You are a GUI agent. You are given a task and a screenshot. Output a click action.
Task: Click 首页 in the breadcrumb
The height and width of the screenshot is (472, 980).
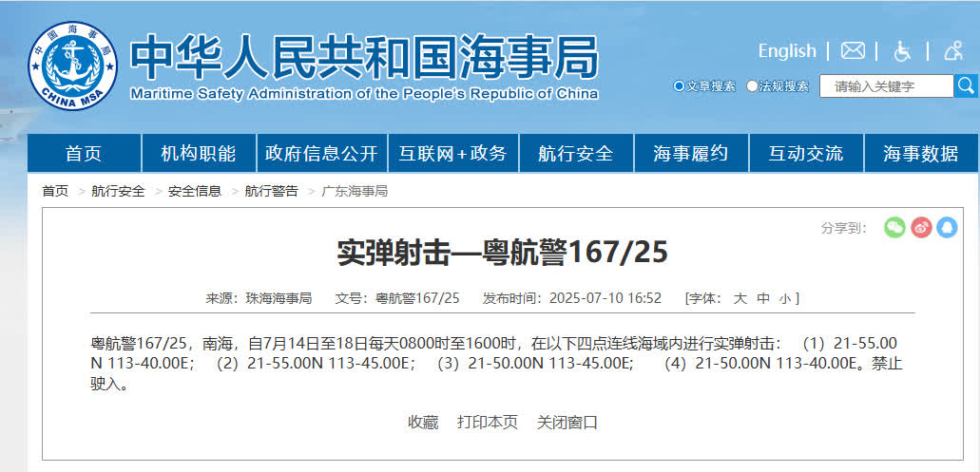pos(55,191)
